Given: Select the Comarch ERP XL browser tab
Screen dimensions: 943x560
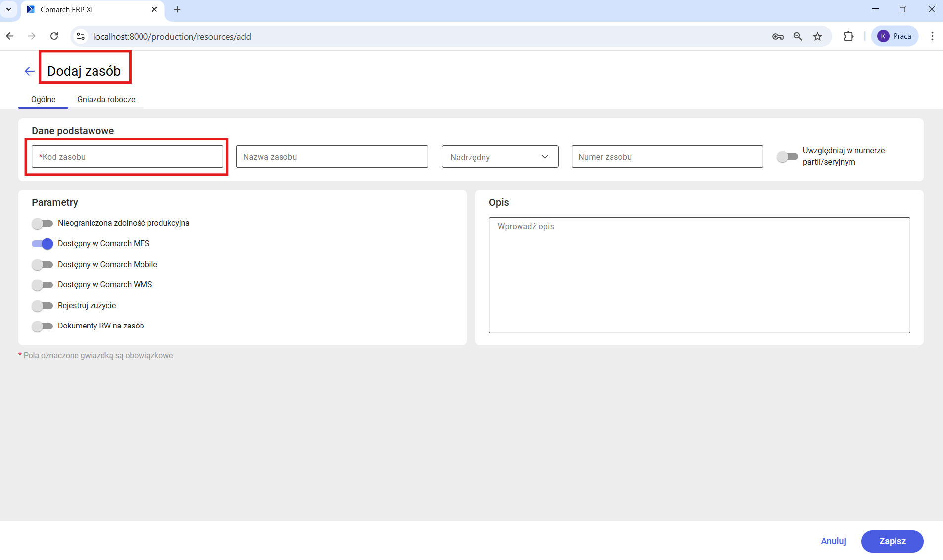Looking at the screenshot, I should coord(92,10).
